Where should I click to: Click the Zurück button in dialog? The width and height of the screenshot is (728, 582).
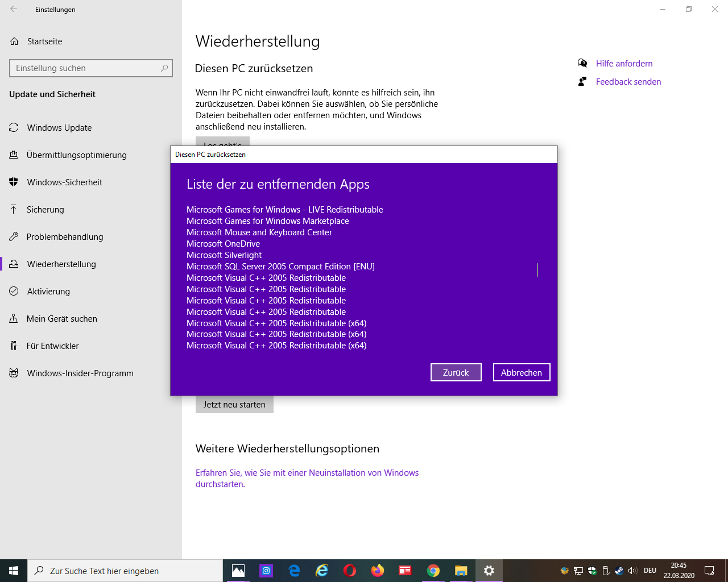coord(456,372)
